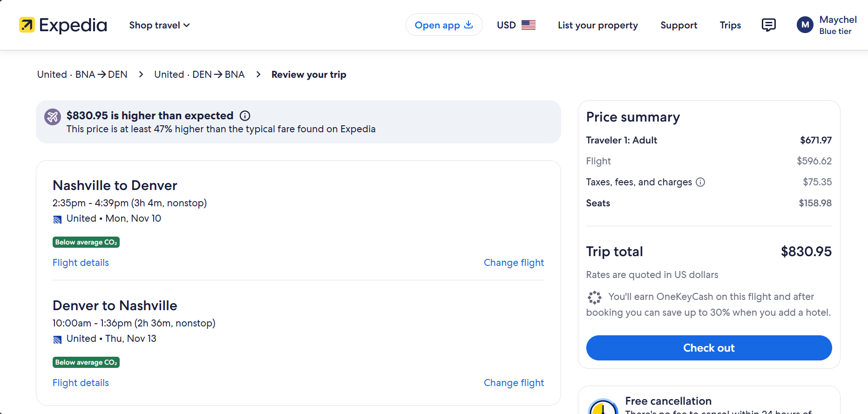Expand Flight details for Denver to Nashville
The image size is (868, 414).
(81, 383)
